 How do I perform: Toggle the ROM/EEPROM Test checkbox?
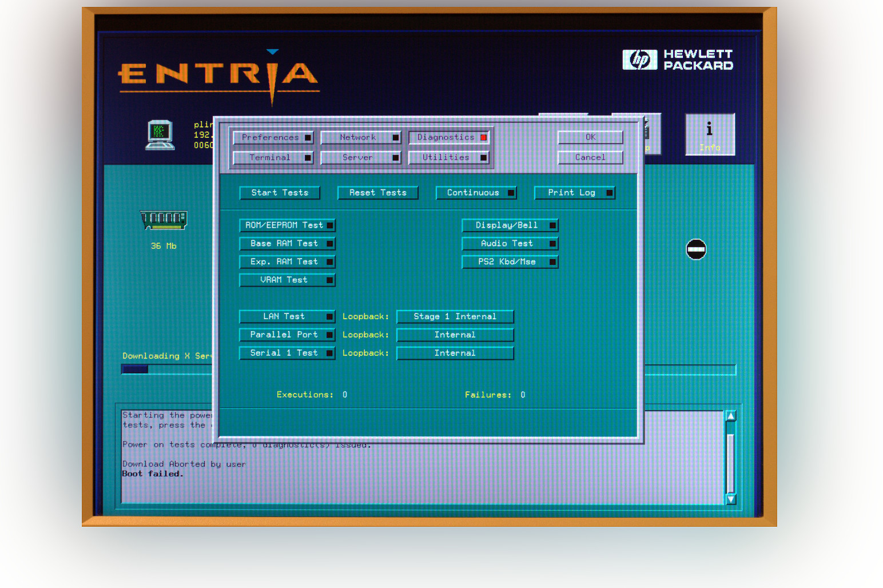(287, 225)
